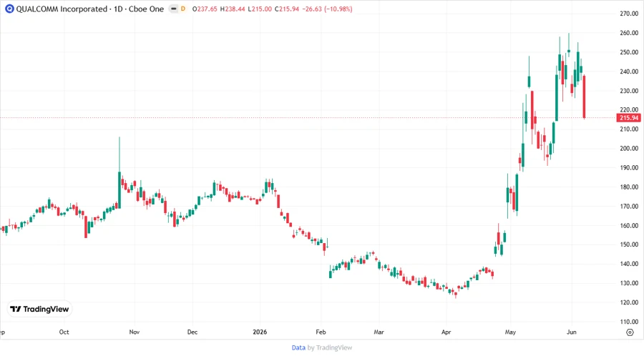Click the Apr label on the time axis
The height and width of the screenshot is (356, 644).
pos(446,332)
